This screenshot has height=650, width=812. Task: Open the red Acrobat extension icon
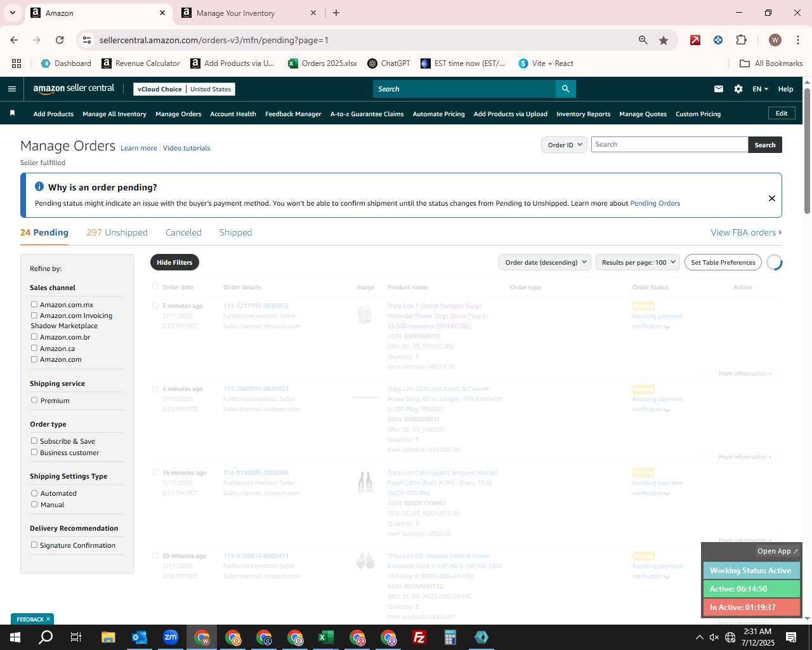pos(695,40)
